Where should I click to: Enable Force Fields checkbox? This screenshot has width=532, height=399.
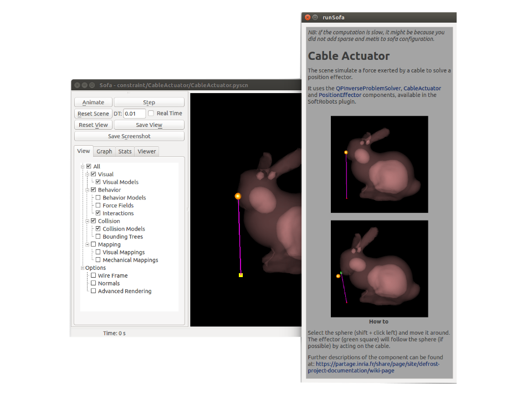point(98,205)
